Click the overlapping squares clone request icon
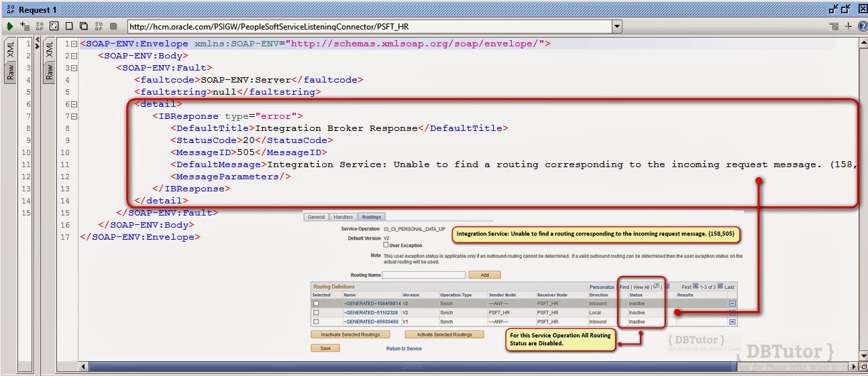Screen dimensions: 868x376 point(84,26)
